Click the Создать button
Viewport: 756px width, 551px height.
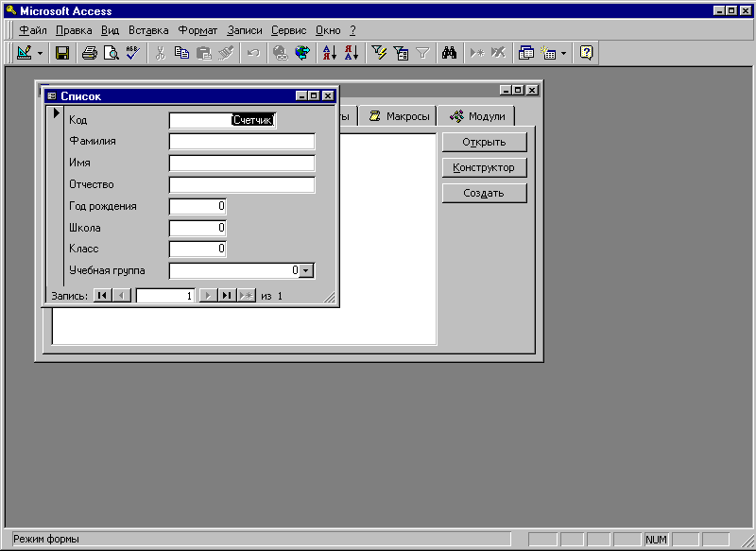coord(484,194)
